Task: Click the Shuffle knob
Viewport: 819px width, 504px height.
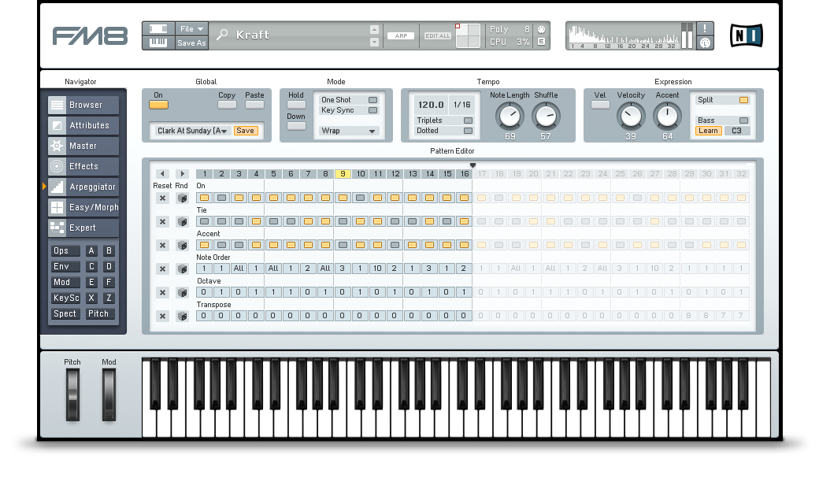Action: (546, 116)
